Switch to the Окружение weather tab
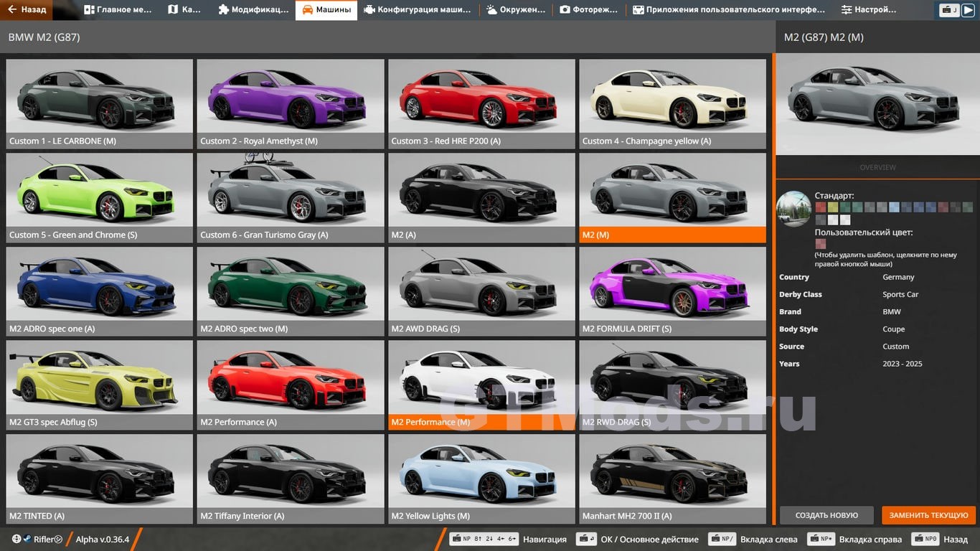Screen dimensions: 980x551 pyautogui.click(x=516, y=10)
